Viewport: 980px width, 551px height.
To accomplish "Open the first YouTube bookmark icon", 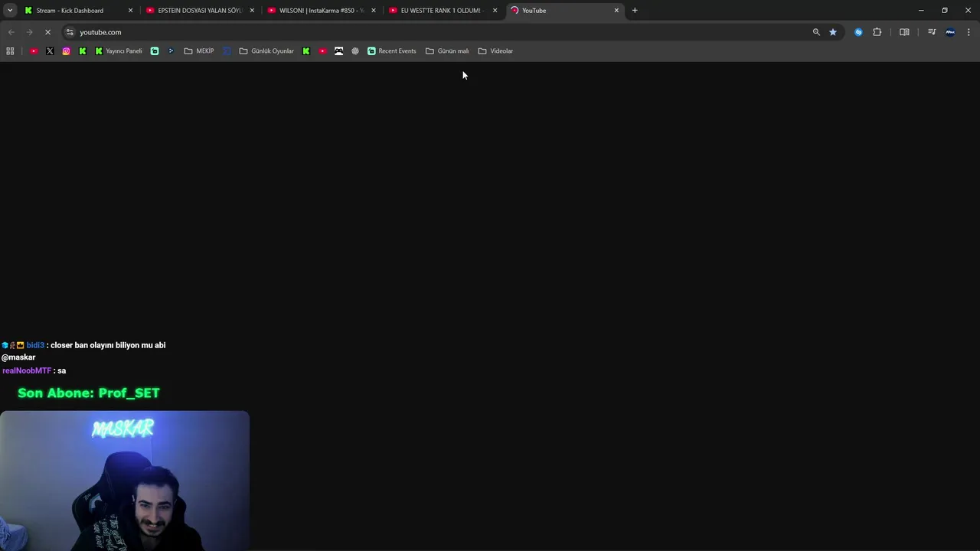I will click(34, 51).
